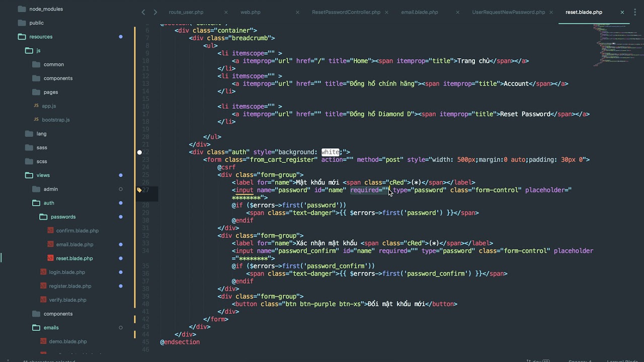The height and width of the screenshot is (362, 644).
Task: Open register.blade.php from sidebar
Action: (x=70, y=286)
